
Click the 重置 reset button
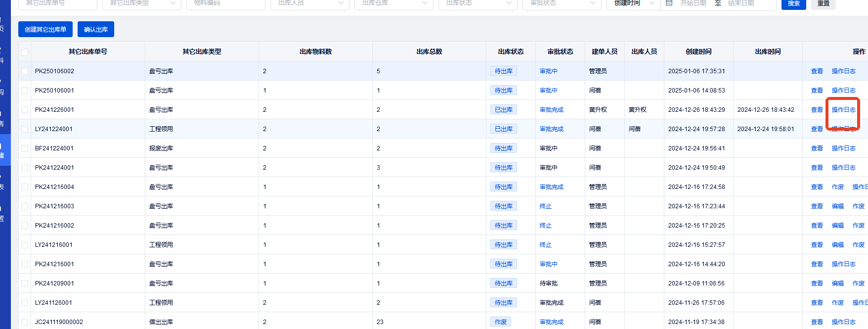pos(823,3)
